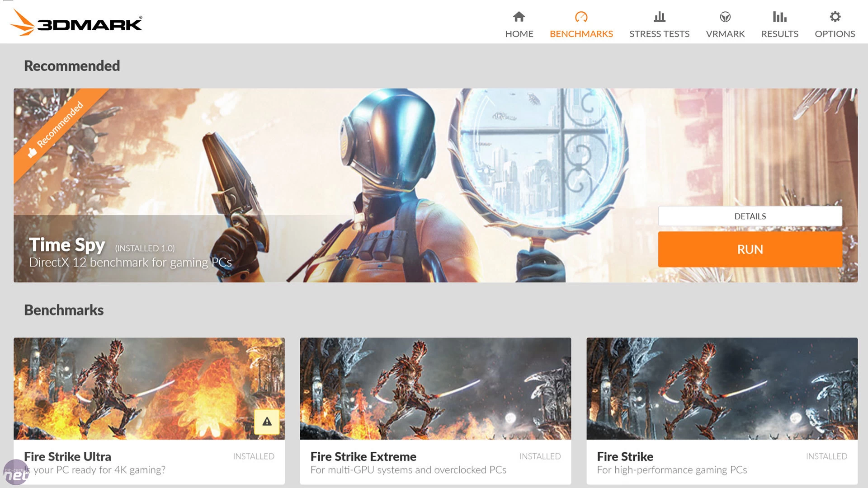Click the Recommended section heading

[x=72, y=66]
